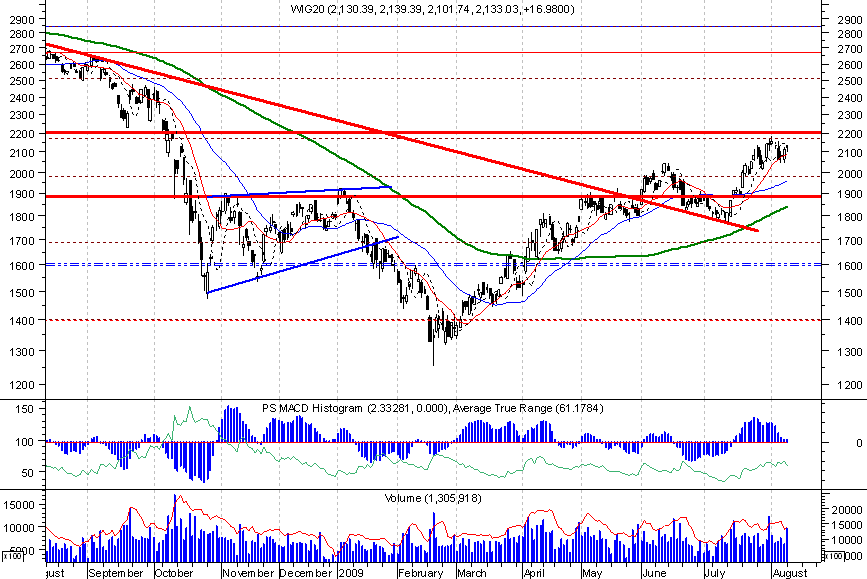Click the February label on the date axis
The width and height of the screenshot is (867, 579).
[x=421, y=573]
